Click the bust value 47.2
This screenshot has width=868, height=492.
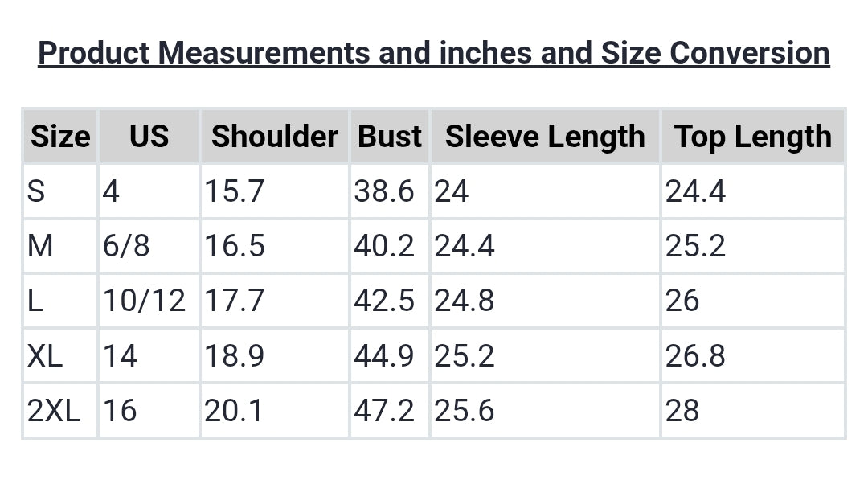click(384, 411)
